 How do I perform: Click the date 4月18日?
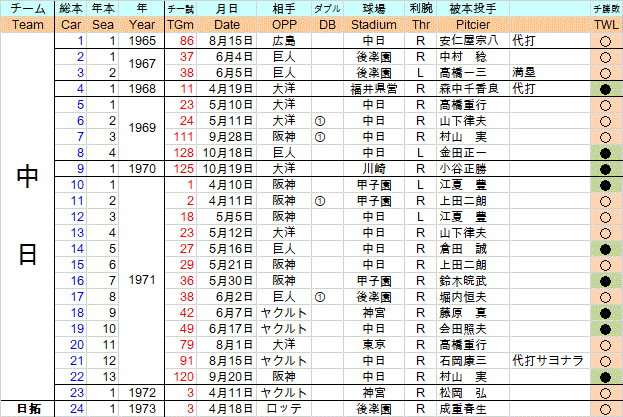[231, 409]
